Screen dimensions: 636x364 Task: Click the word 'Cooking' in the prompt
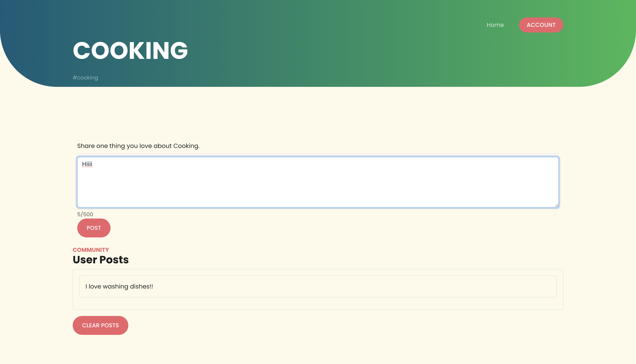(186, 146)
